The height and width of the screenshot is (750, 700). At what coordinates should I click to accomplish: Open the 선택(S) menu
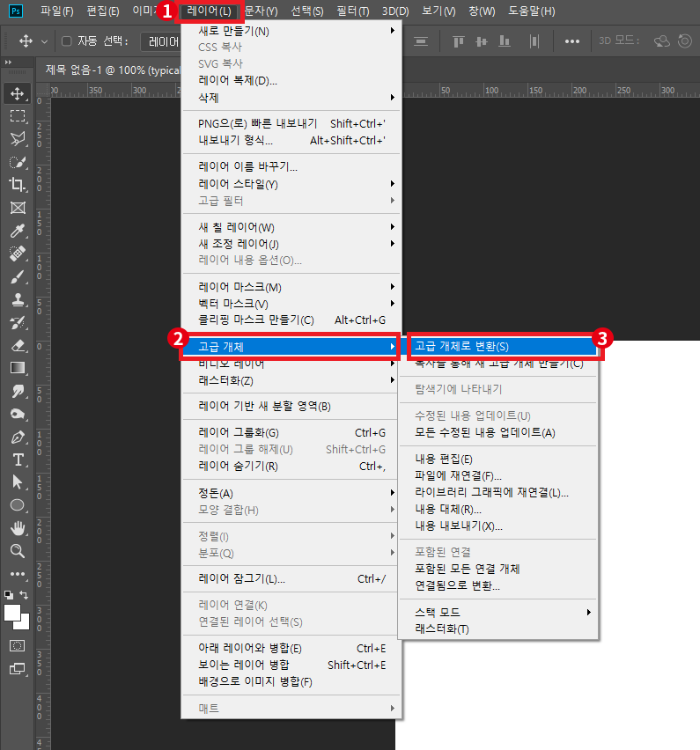pyautogui.click(x=307, y=11)
